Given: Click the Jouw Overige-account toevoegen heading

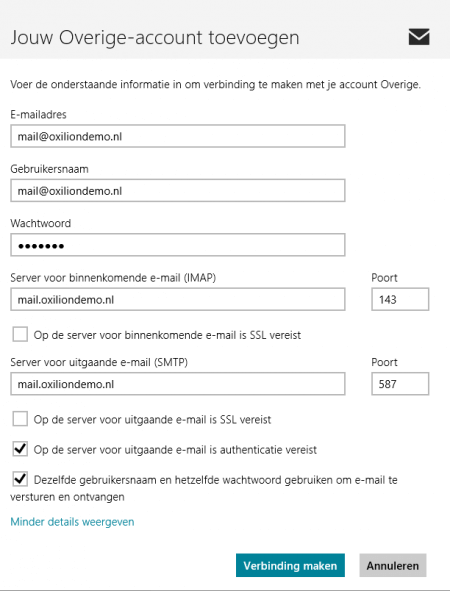Looking at the screenshot, I should (155, 38).
